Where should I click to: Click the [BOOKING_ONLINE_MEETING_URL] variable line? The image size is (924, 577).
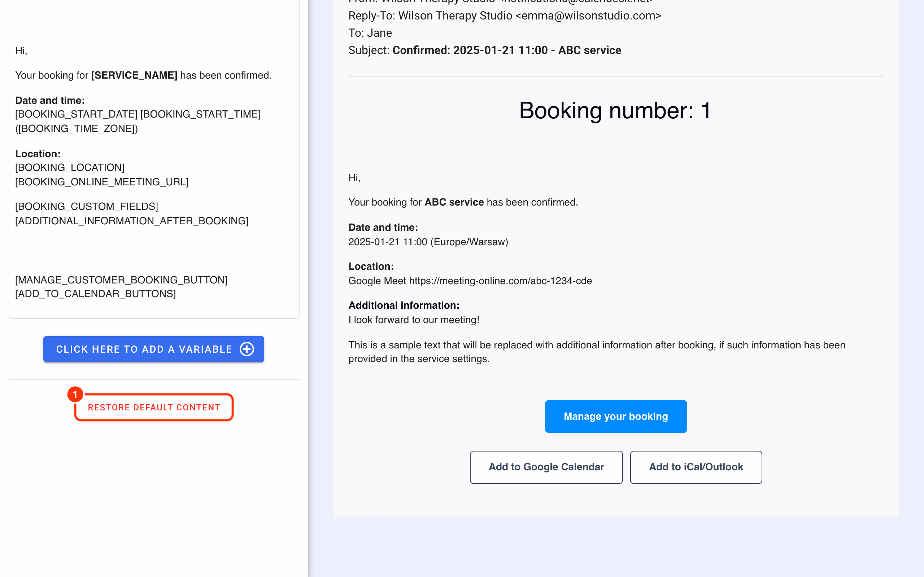[x=102, y=182]
